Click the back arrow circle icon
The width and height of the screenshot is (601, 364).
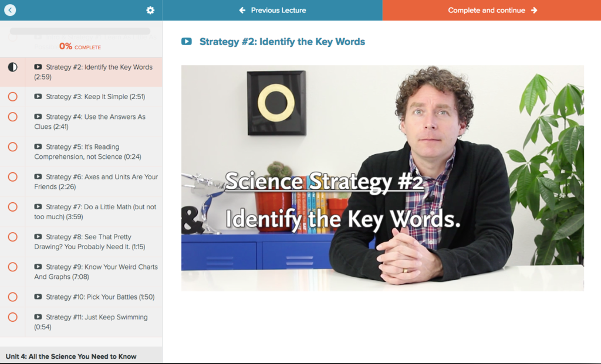[10, 10]
